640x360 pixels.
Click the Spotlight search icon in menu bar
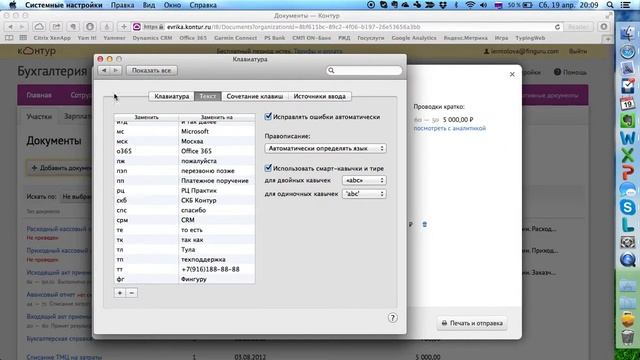point(610,5)
